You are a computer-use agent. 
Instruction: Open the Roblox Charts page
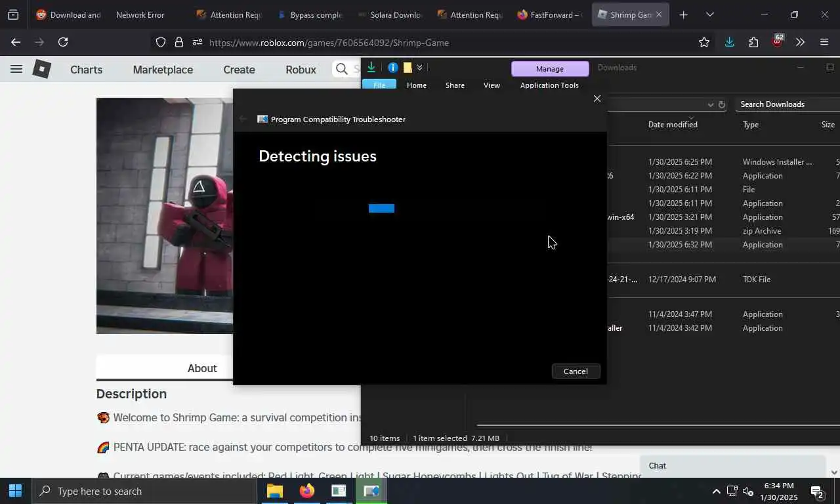86,70
